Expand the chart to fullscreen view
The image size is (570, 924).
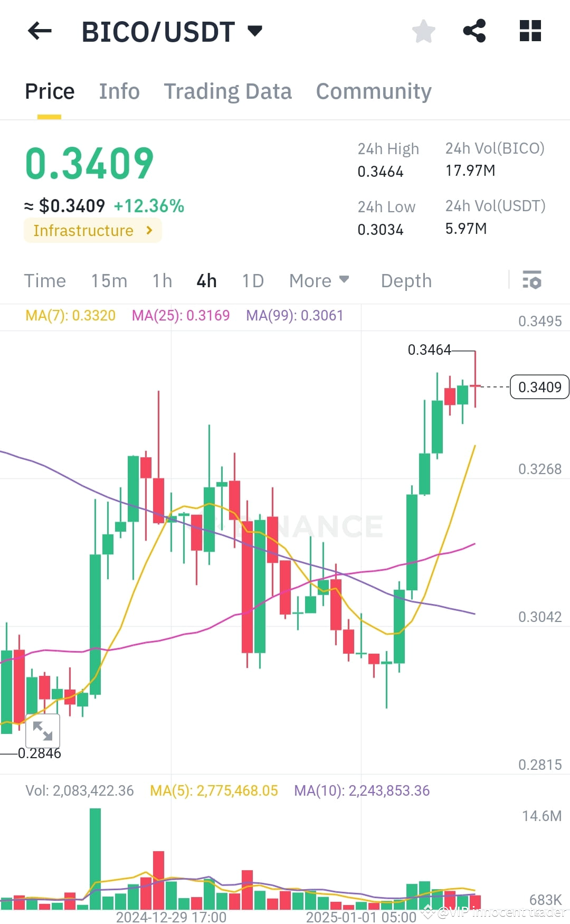click(43, 731)
